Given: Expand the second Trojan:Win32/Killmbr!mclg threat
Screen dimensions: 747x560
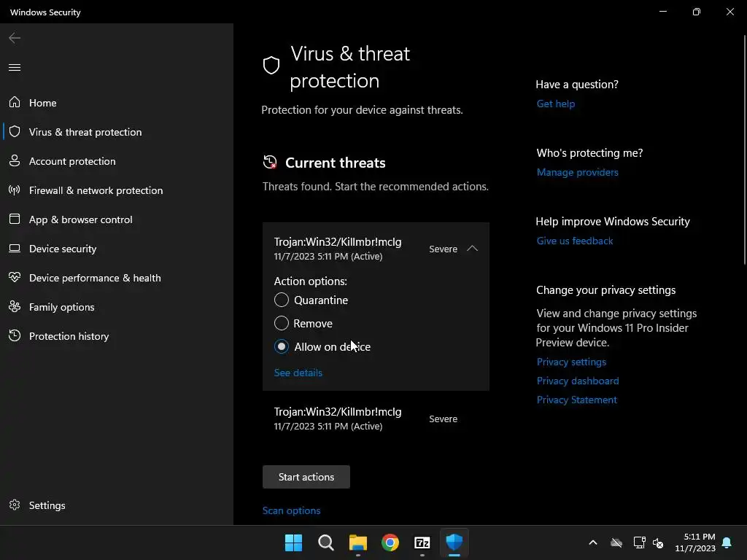Looking at the screenshot, I should (376, 419).
